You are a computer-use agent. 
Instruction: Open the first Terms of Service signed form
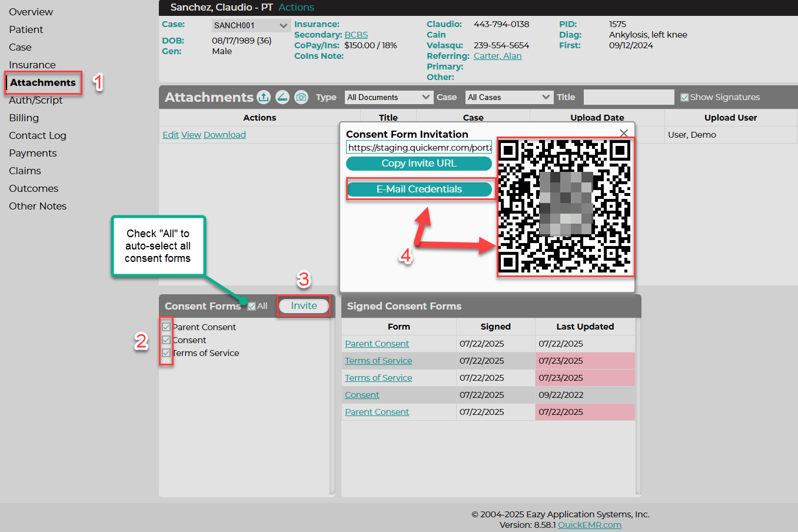[378, 361]
